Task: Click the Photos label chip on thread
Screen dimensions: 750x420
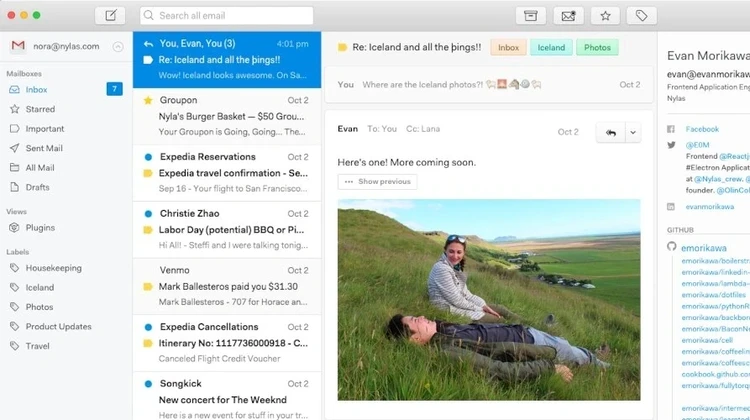Action: point(597,47)
